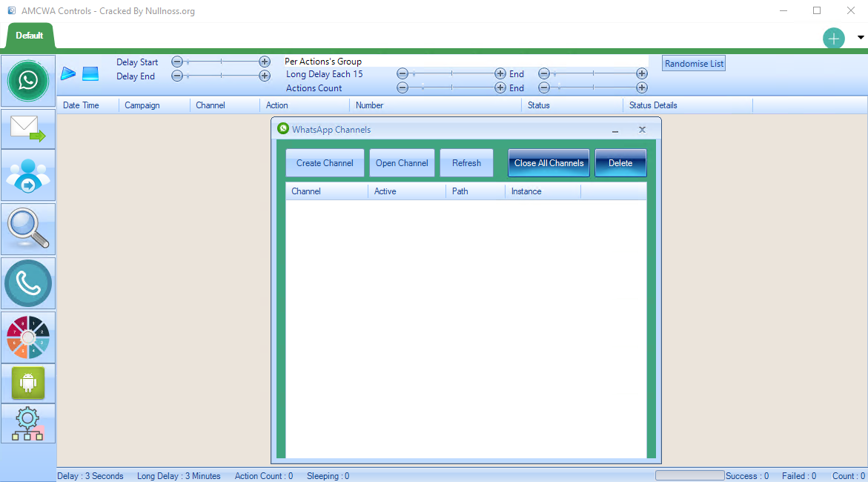Sort by Date Time column header

88,105
